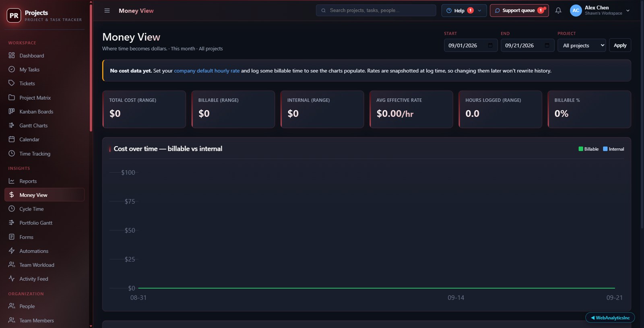The width and height of the screenshot is (644, 328).
Task: Click the Reports chart icon
Action: (x=12, y=181)
